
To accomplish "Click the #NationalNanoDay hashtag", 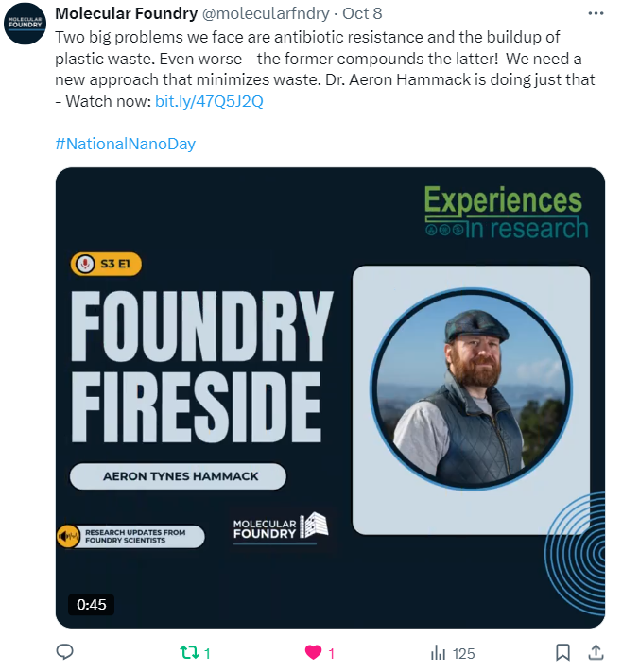I will [125, 144].
